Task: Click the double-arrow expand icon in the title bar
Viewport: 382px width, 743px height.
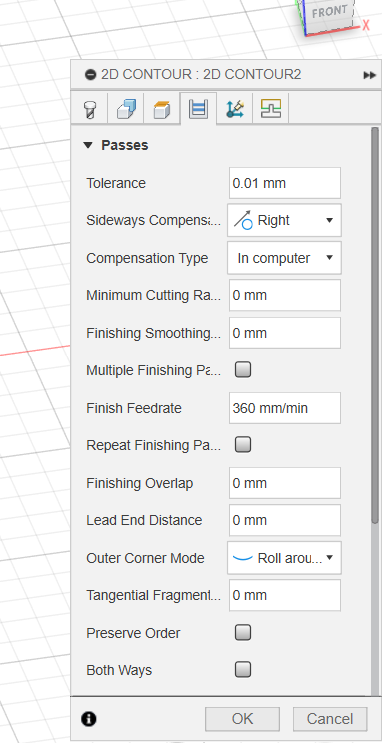Action: coord(370,75)
